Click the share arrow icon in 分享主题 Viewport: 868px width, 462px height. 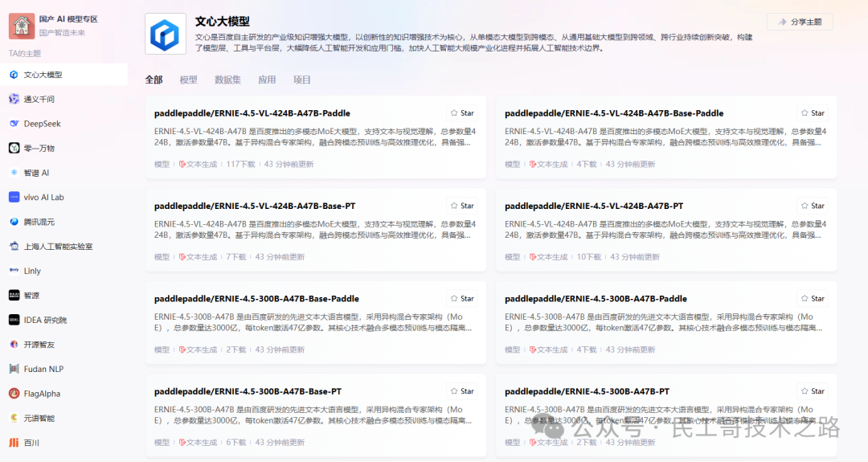(x=782, y=22)
